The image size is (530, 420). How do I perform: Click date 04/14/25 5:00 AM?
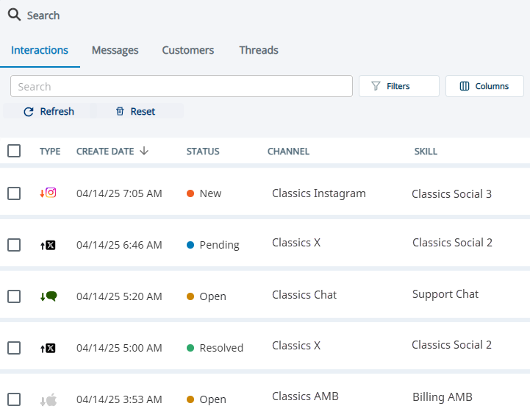119,348
